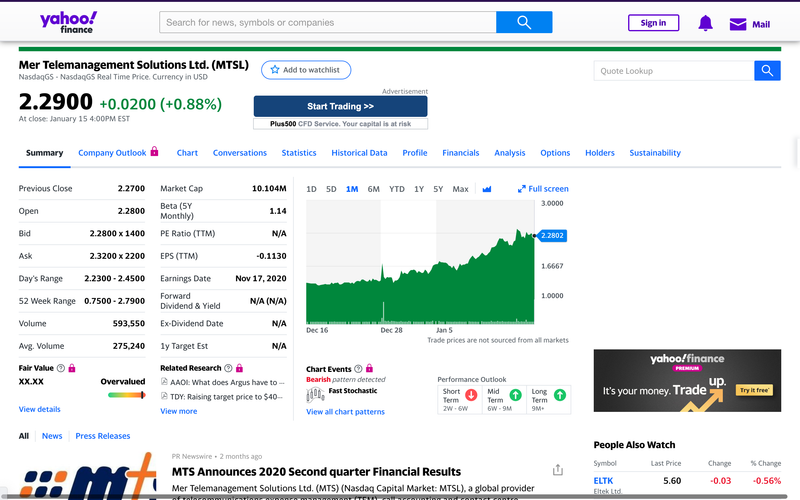Click Add to watchlist button

click(x=306, y=70)
